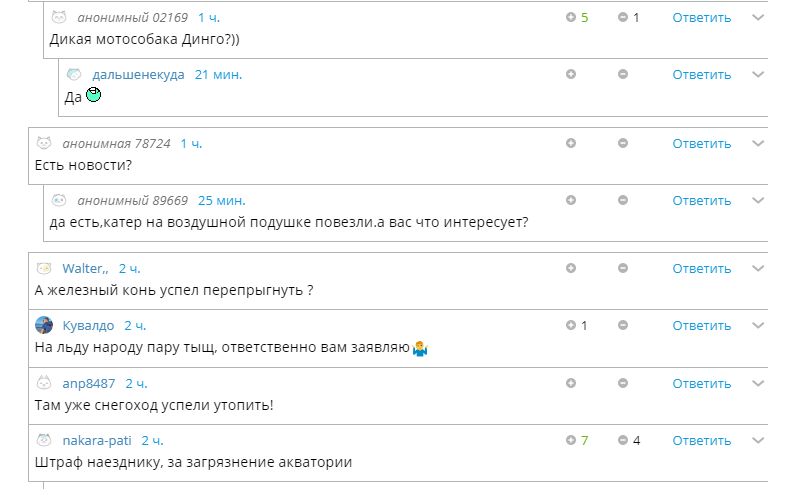Screen dimensions: 795x489
Task: Expand chevron options on nakara-pati's comment
Action: (x=758, y=440)
